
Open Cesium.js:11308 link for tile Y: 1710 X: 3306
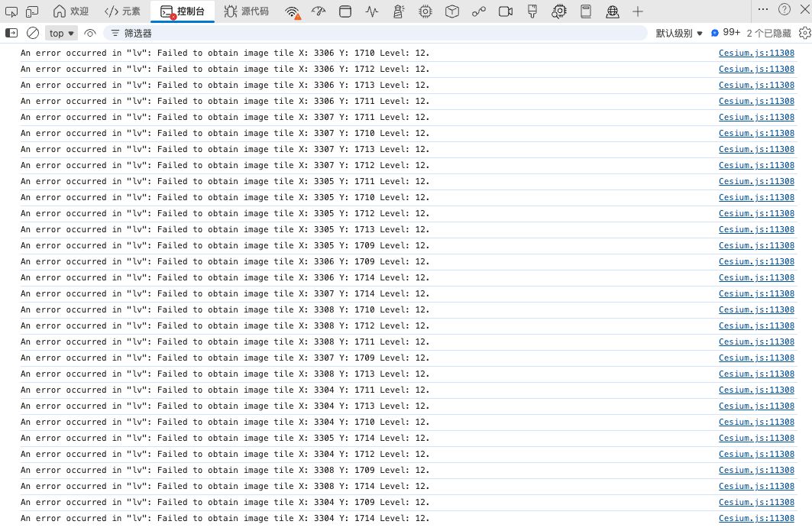[756, 53]
